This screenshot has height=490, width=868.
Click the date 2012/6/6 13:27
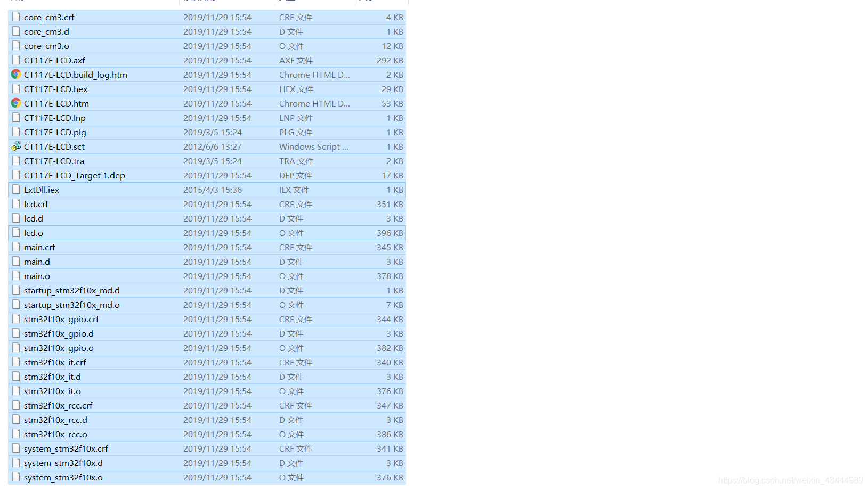(213, 146)
